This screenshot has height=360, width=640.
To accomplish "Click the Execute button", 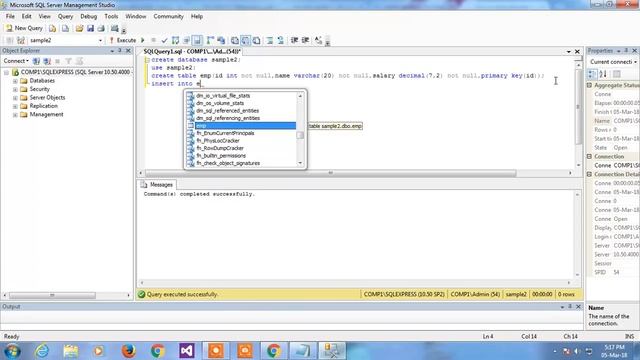I will tap(122, 40).
